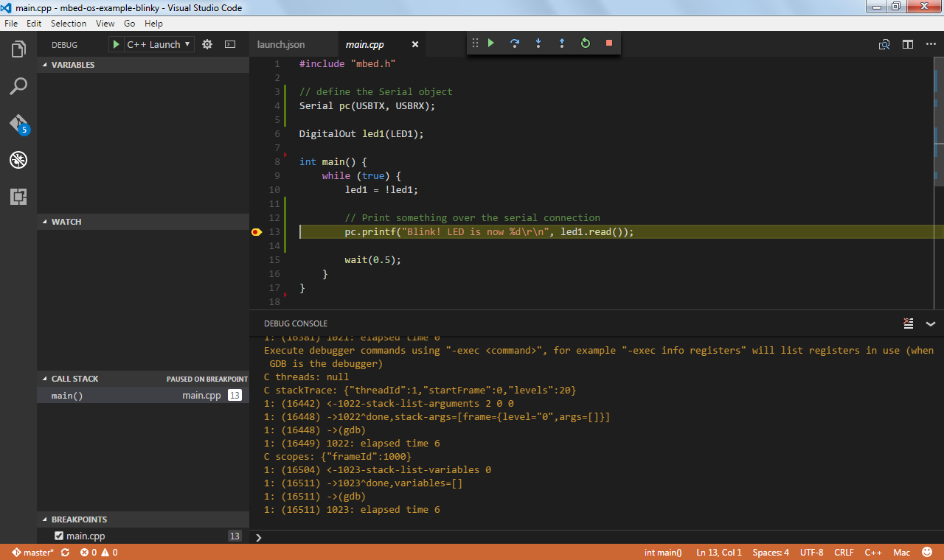Switch to the launch.json tab

point(282,44)
